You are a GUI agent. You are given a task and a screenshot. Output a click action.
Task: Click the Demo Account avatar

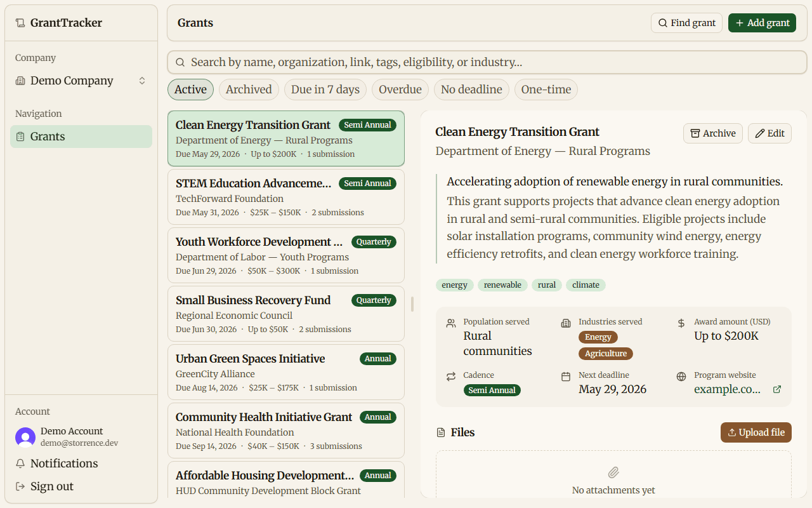(x=25, y=437)
